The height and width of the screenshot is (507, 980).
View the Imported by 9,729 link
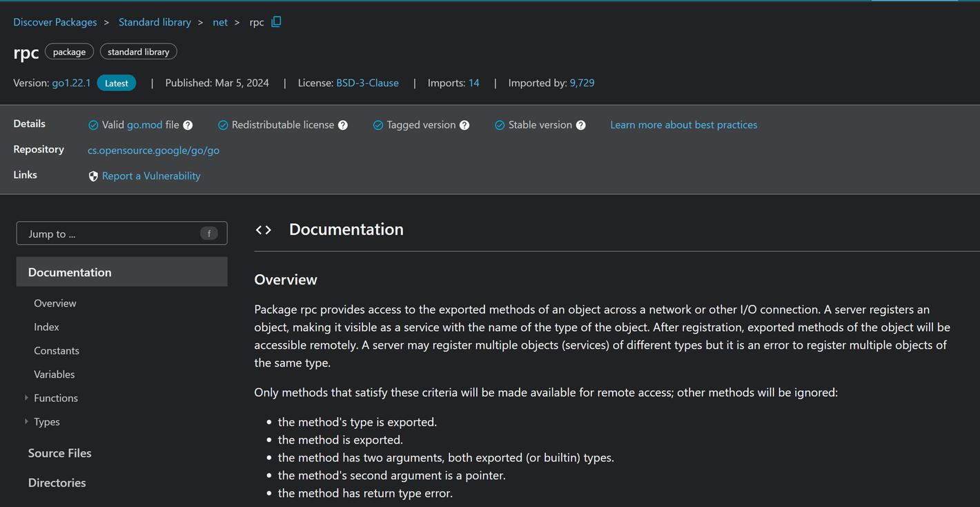(x=582, y=83)
